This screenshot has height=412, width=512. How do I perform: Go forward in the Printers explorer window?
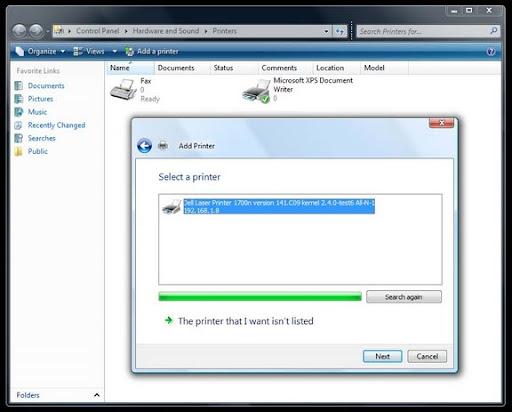pos(36,31)
